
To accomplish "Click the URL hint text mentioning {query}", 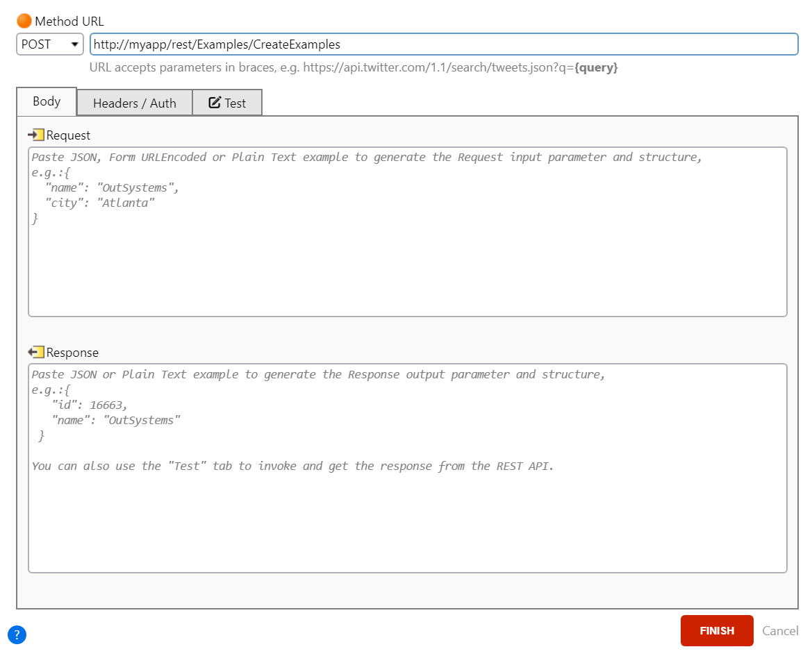I will (x=354, y=67).
